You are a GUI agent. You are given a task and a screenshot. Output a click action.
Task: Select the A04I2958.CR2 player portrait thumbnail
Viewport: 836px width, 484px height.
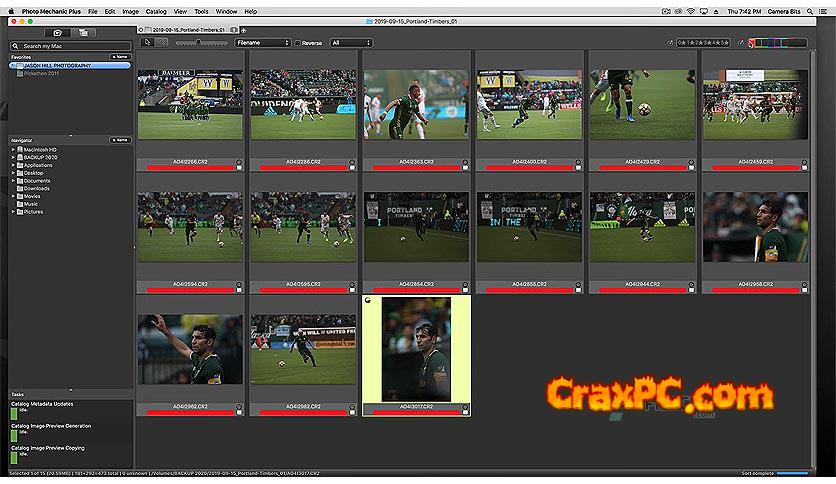[x=754, y=228]
